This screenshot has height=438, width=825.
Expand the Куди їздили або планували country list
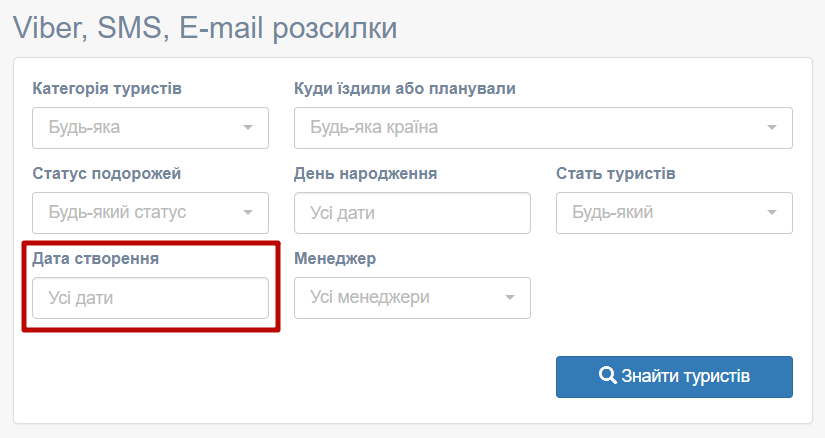543,128
